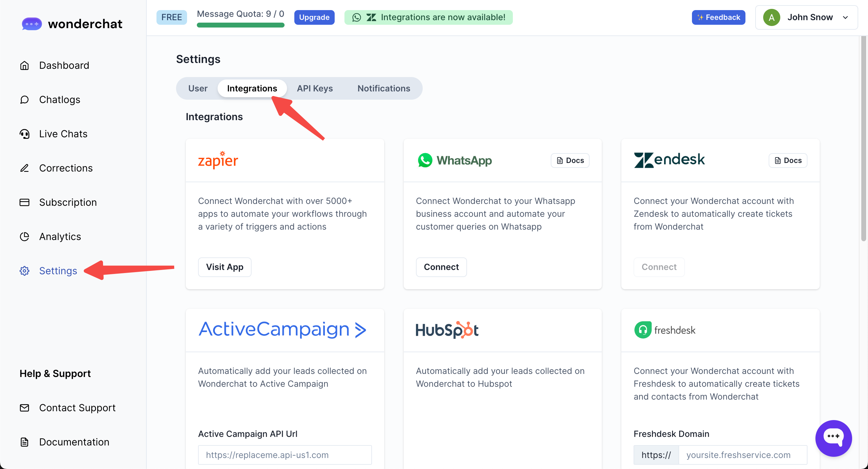
Task: Click the wonderchat logo icon
Action: pos(32,24)
